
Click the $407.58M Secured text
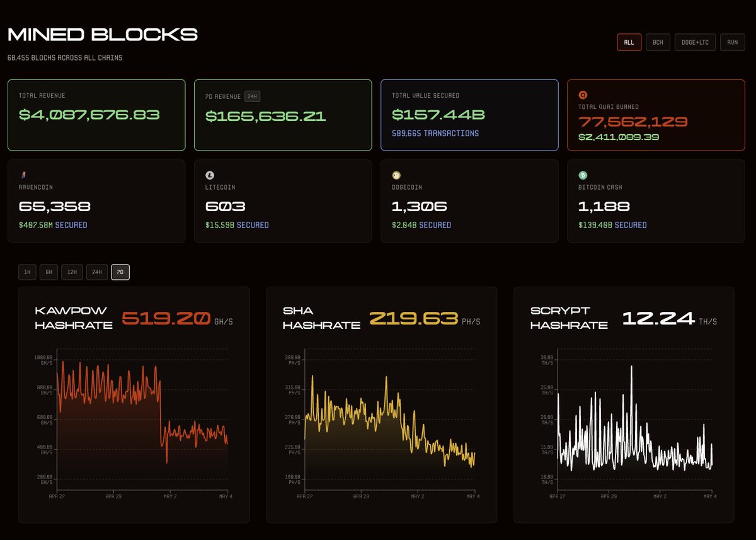click(x=53, y=225)
